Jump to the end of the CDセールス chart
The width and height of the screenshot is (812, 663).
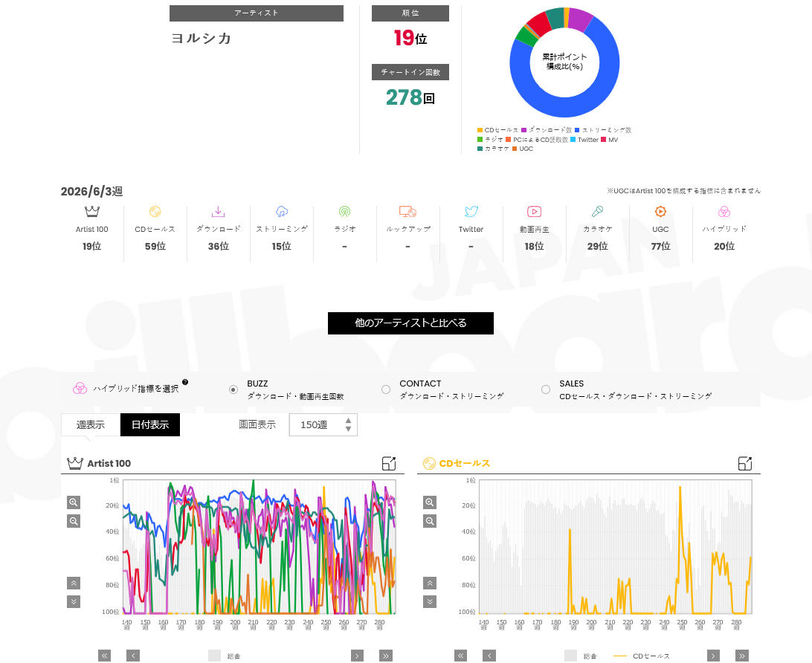742,656
